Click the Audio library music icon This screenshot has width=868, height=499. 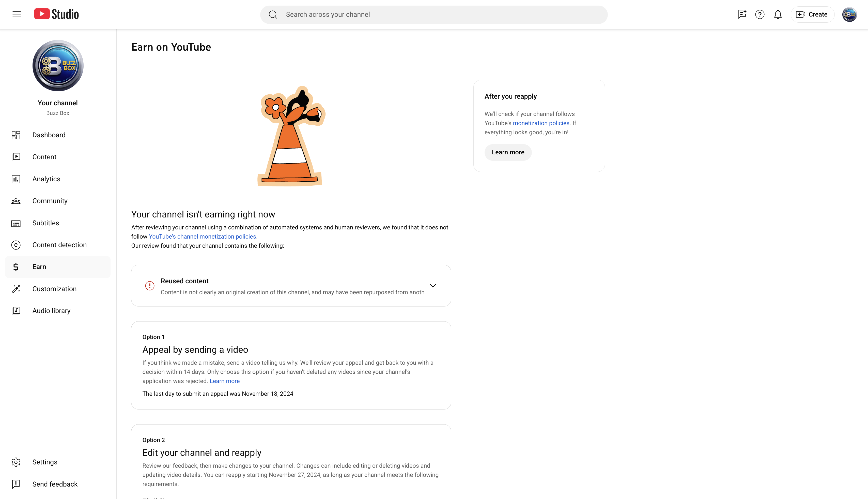[16, 311]
